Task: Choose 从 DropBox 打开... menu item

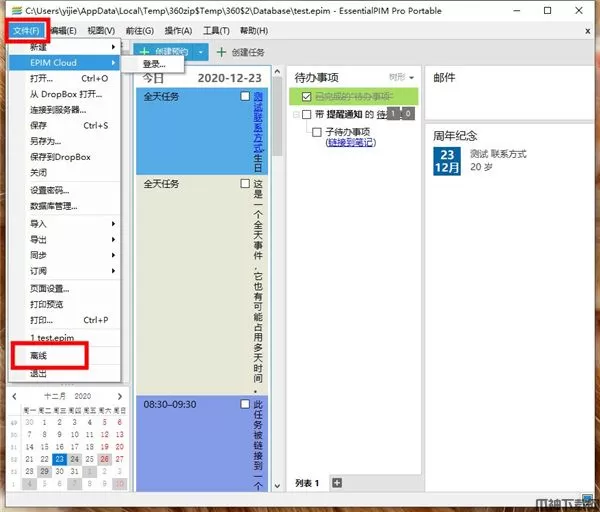Action: coord(64,94)
